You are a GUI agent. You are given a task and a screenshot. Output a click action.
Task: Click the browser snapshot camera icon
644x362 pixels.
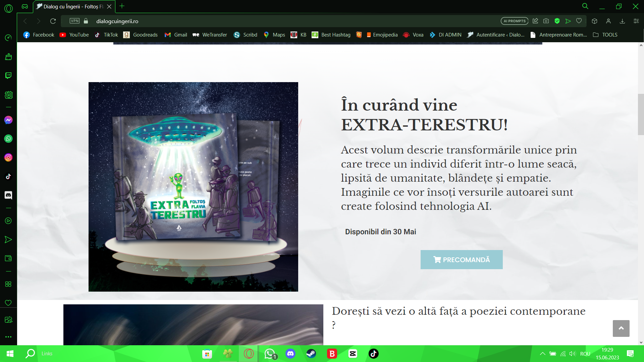click(x=546, y=21)
